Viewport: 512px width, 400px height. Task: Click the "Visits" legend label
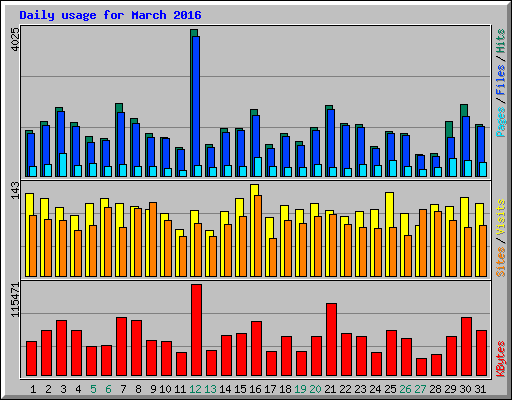pos(501,218)
